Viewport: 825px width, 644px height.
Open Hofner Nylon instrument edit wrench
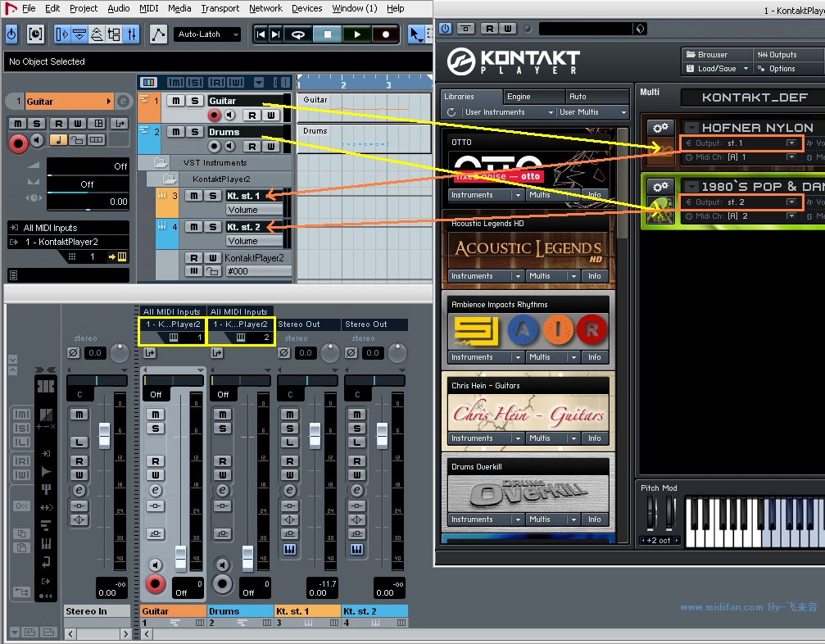point(660,127)
